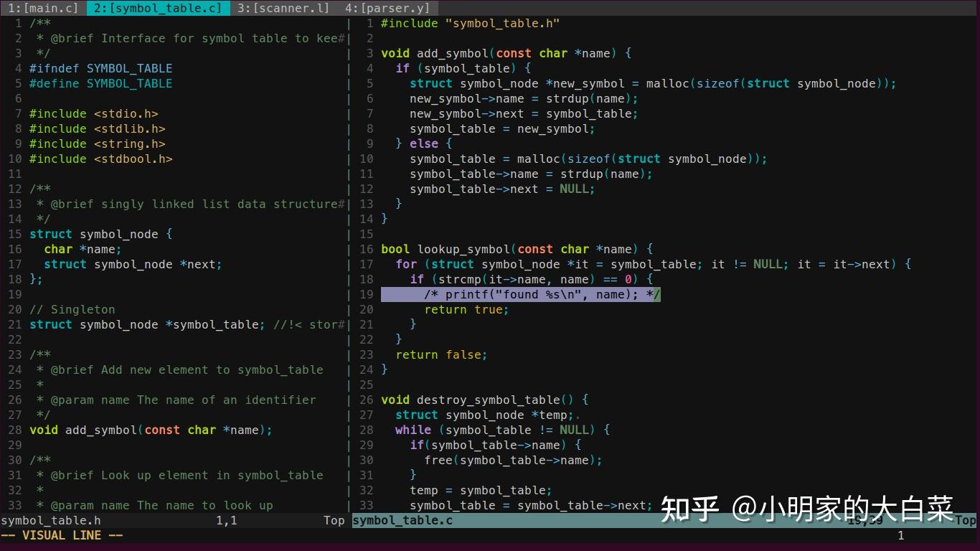Click the 'temp = symbol_table;' line
The image size is (980, 551).
tap(481, 490)
